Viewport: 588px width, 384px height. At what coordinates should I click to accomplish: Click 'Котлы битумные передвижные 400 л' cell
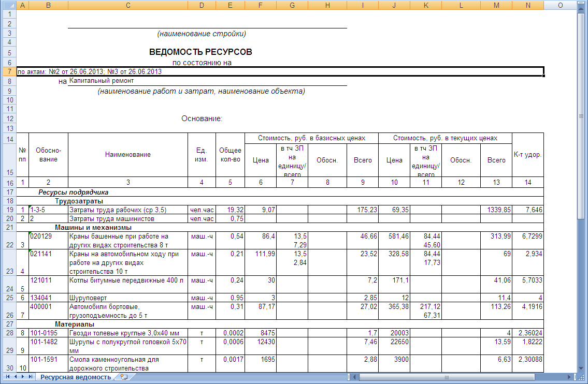pos(128,285)
